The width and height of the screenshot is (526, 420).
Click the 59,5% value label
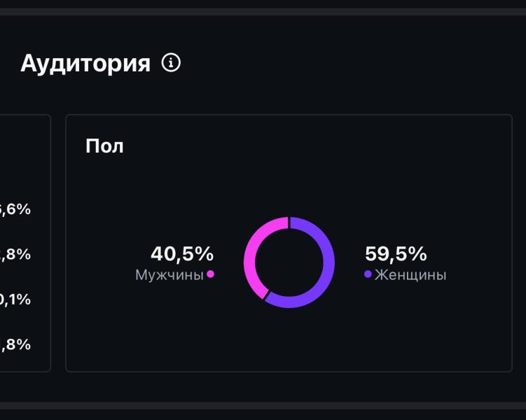(x=396, y=253)
